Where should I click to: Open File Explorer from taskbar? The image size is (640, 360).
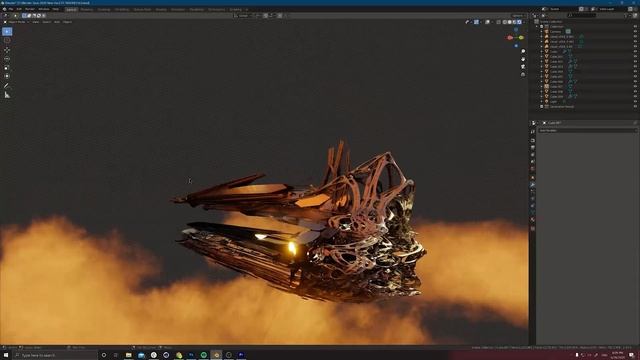tap(129, 355)
